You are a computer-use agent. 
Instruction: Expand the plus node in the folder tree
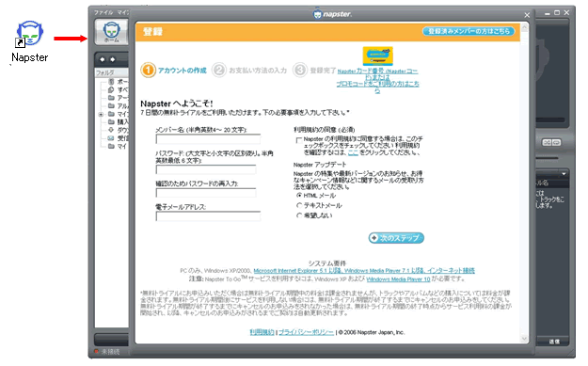pyautogui.click(x=101, y=115)
